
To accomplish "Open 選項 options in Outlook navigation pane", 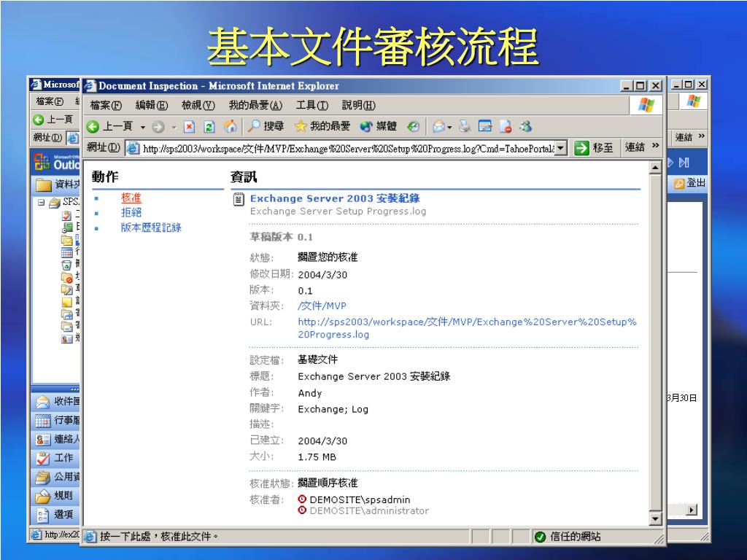I will (x=57, y=514).
